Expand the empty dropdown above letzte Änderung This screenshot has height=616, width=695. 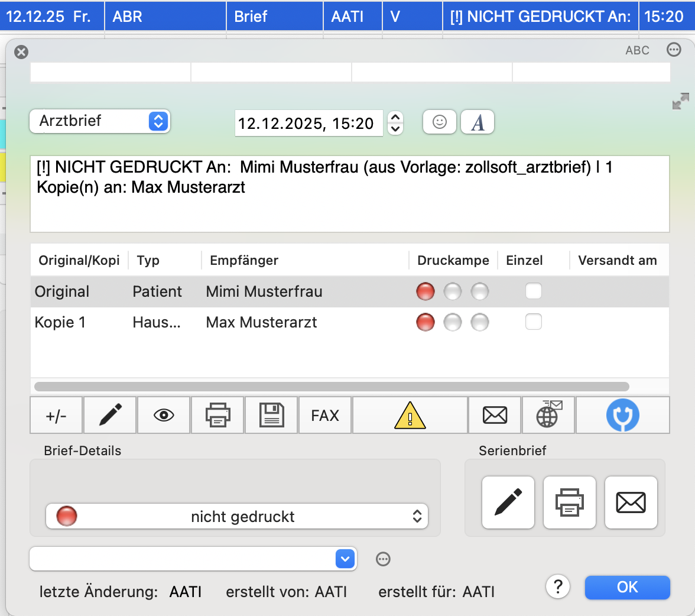click(193, 559)
